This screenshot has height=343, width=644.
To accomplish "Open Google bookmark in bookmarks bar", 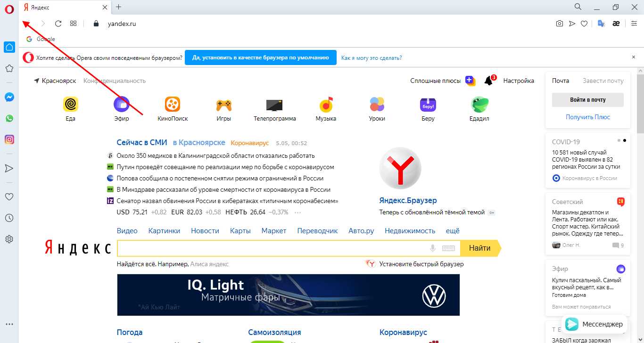I will [41, 39].
